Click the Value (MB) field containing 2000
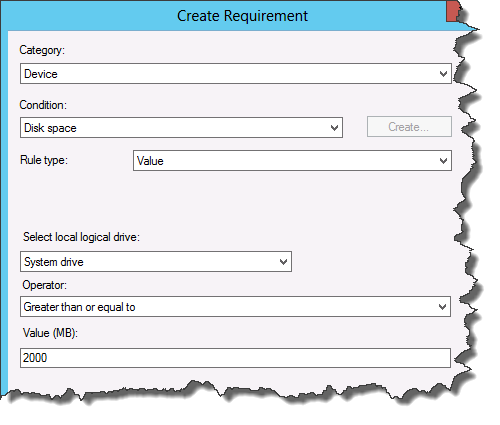Viewport: 500px width, 425px height. [235, 358]
